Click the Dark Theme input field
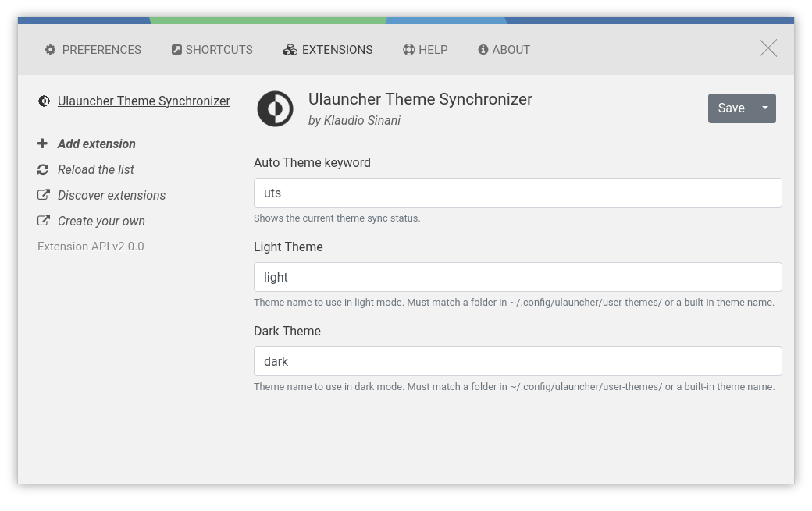 518,361
